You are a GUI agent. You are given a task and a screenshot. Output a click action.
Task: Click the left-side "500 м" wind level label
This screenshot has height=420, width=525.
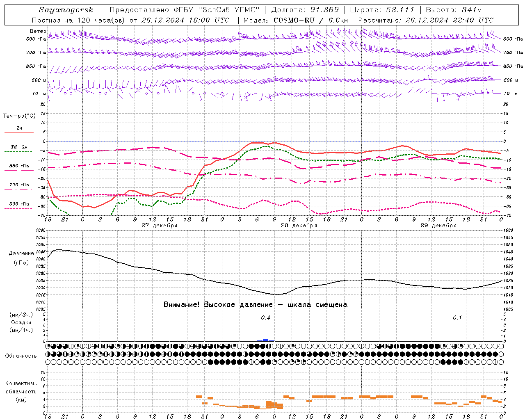pyautogui.click(x=39, y=80)
